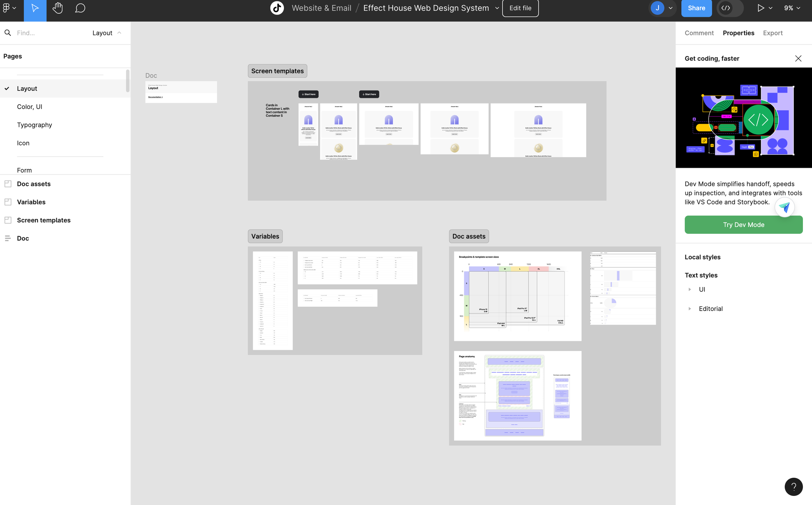
Task: Click the Edit file button
Action: [x=520, y=8]
